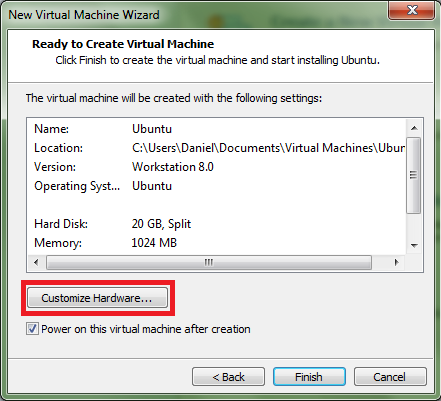Toggle Power on this virtual machine after creation
Viewport: 441px width, 401px height.
32,329
